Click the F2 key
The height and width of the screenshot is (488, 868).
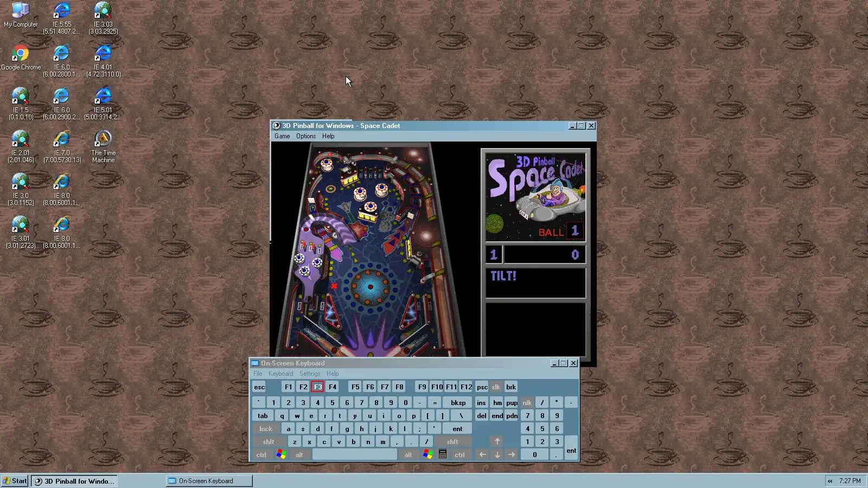coord(303,387)
